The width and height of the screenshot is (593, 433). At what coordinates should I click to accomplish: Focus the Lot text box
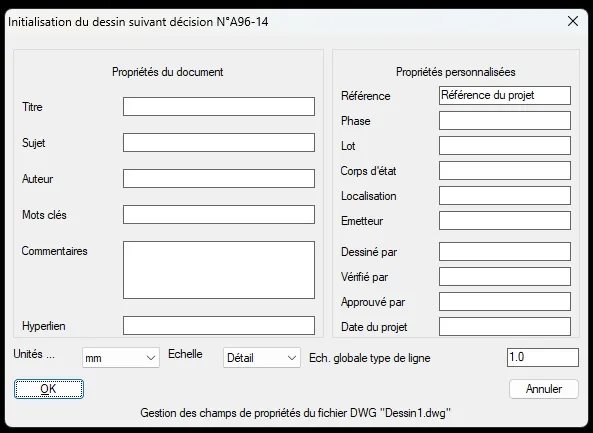(x=505, y=146)
